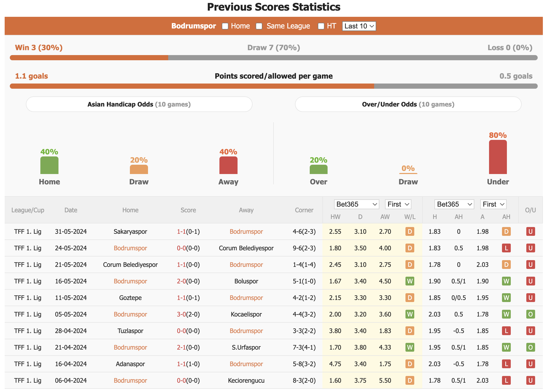Click the AH win badge in 16-05-2024 row
The width and height of the screenshot is (547, 392).
coord(506,281)
